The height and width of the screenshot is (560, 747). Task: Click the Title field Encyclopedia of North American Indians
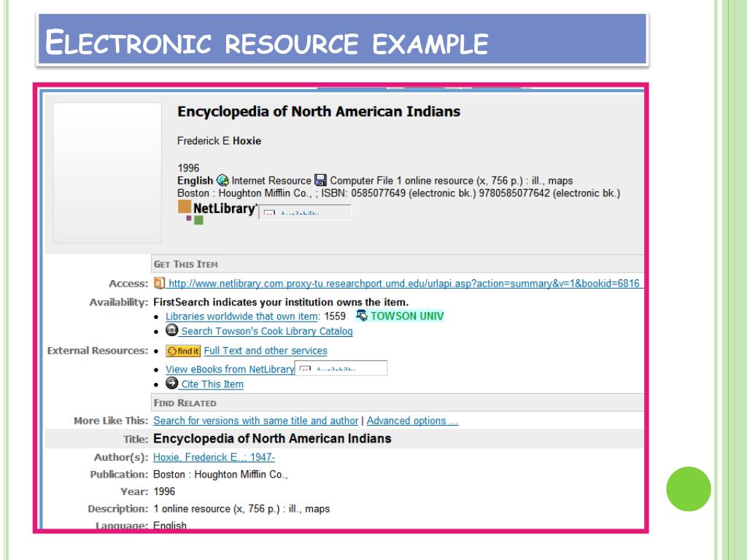point(273,438)
